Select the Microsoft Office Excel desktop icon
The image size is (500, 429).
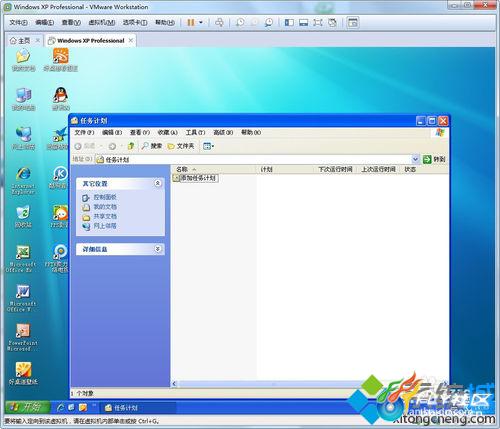pos(22,258)
